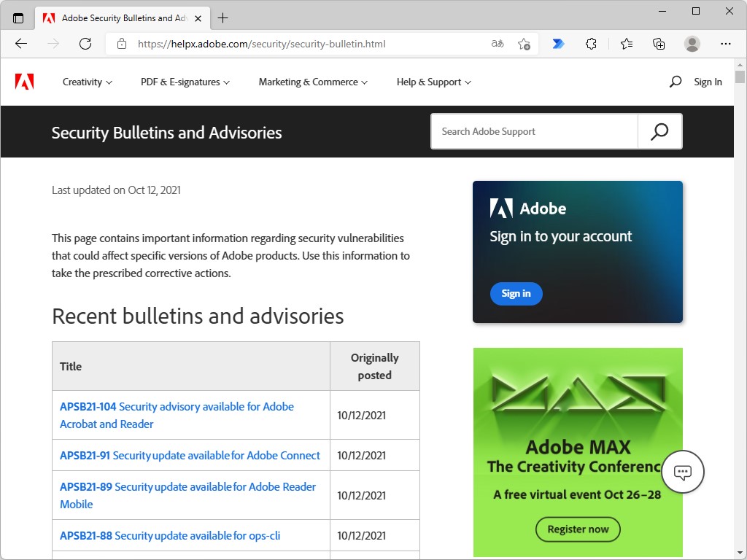The image size is (747, 560).
Task: Open APSB21-89 Adobe Reader Mobile bulletin
Action: 187,495
